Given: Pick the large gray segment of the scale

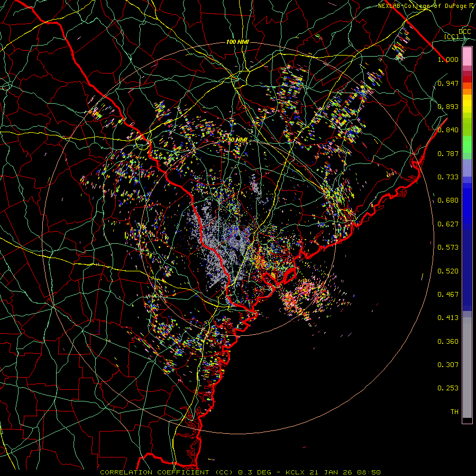Looking at the screenshot, I should [x=467, y=368].
